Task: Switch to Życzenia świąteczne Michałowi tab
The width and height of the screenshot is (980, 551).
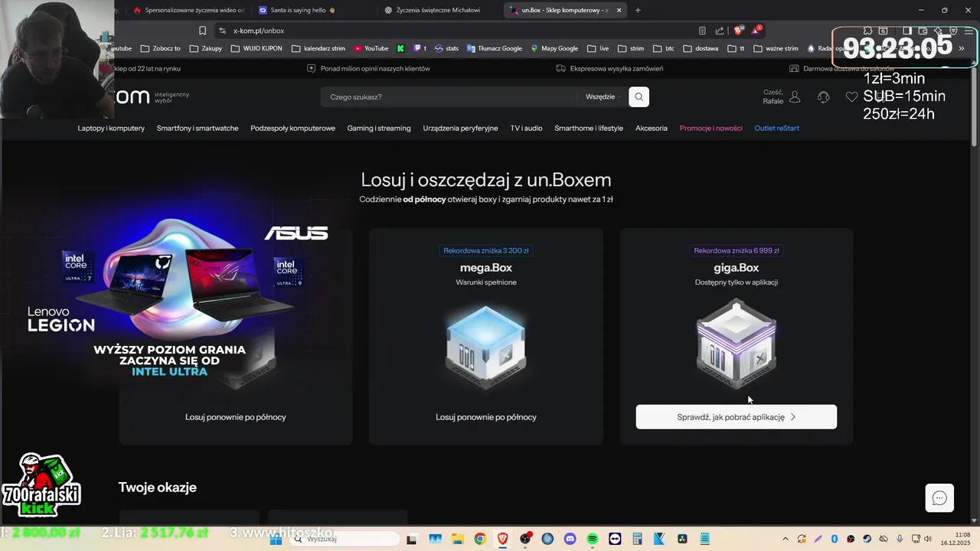Action: click(x=439, y=10)
